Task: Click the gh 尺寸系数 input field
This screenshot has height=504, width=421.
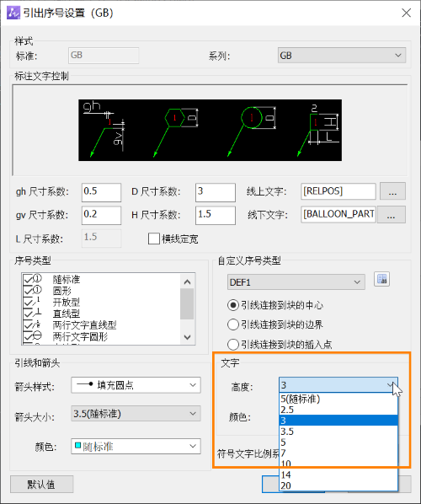Action: 101,192
